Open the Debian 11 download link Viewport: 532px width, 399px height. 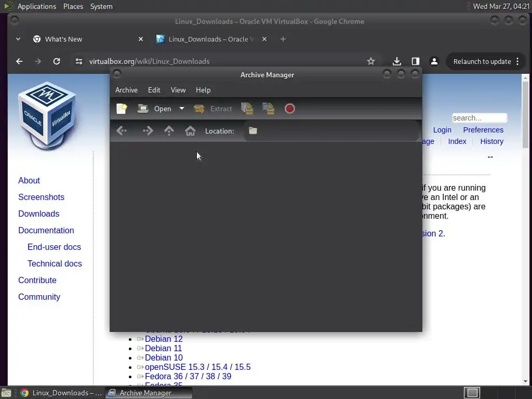pyautogui.click(x=163, y=349)
